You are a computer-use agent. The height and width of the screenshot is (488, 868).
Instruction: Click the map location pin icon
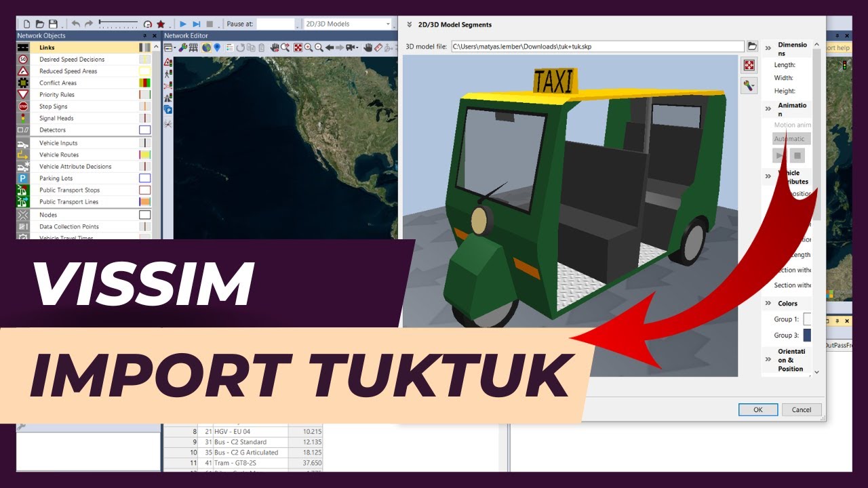217,47
